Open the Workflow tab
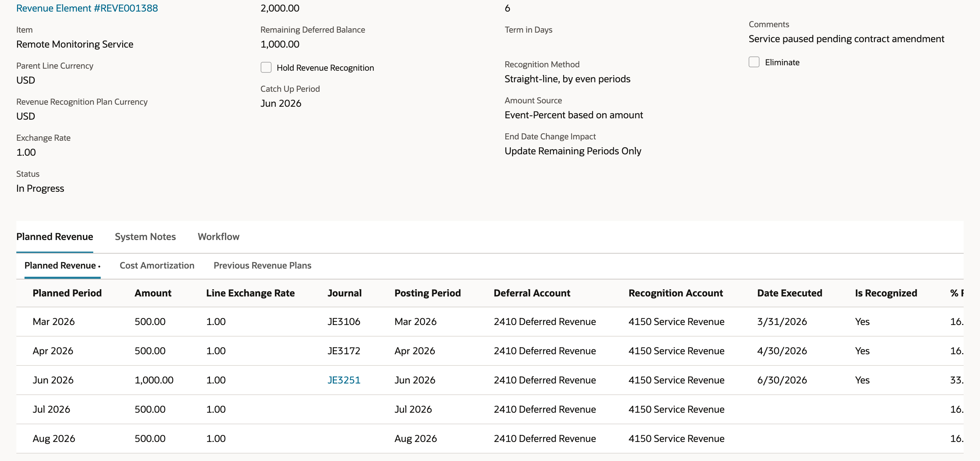The width and height of the screenshot is (980, 461). pos(218,236)
